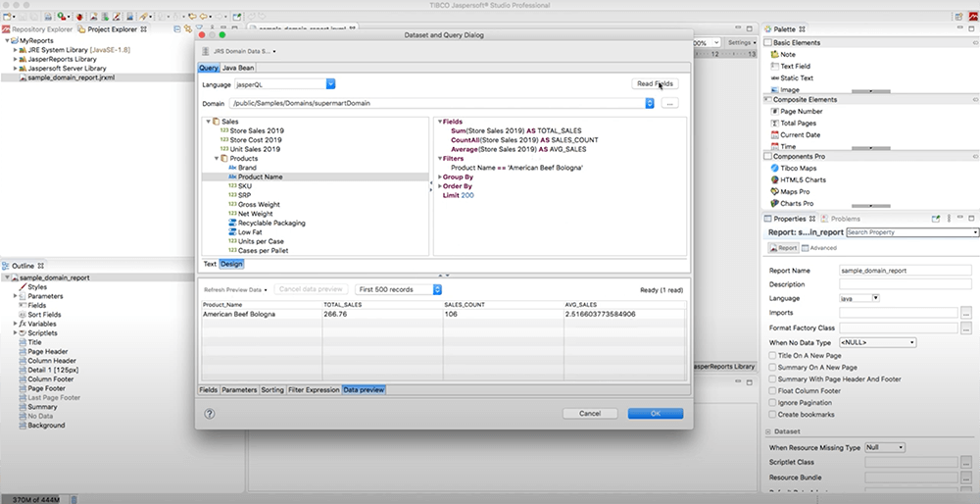
Task: Click Collapse All in Project Explorer
Action: [x=177, y=29]
